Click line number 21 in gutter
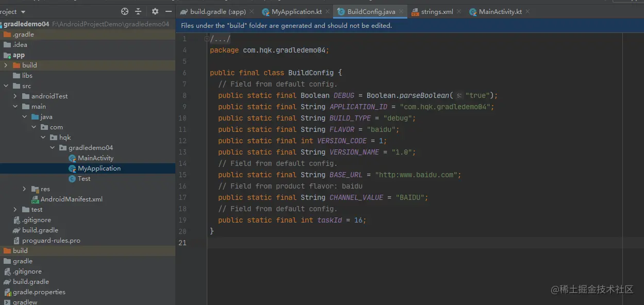The width and height of the screenshot is (644, 305). [x=183, y=243]
